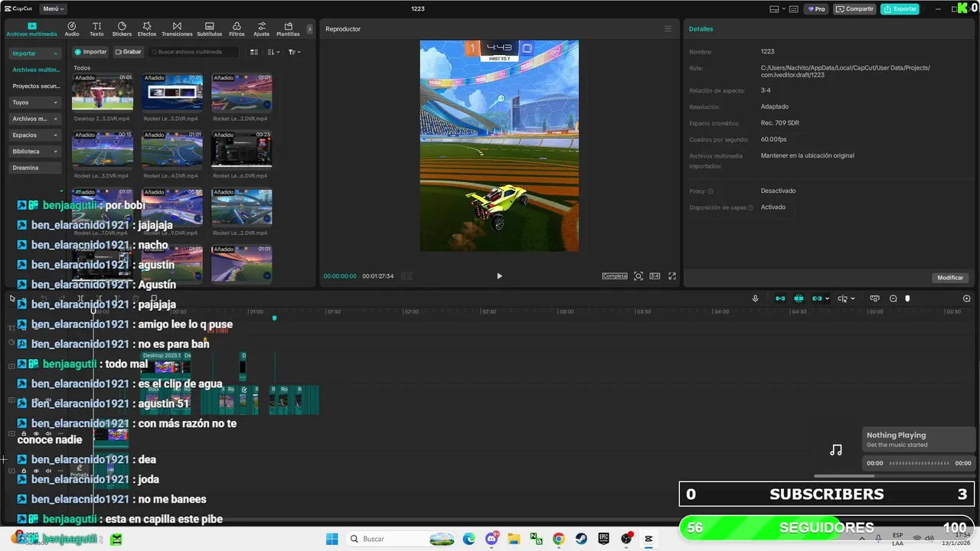Screen dimensions: 980x551
Task: Zoom in the timeline
Action: pyautogui.click(x=967, y=298)
